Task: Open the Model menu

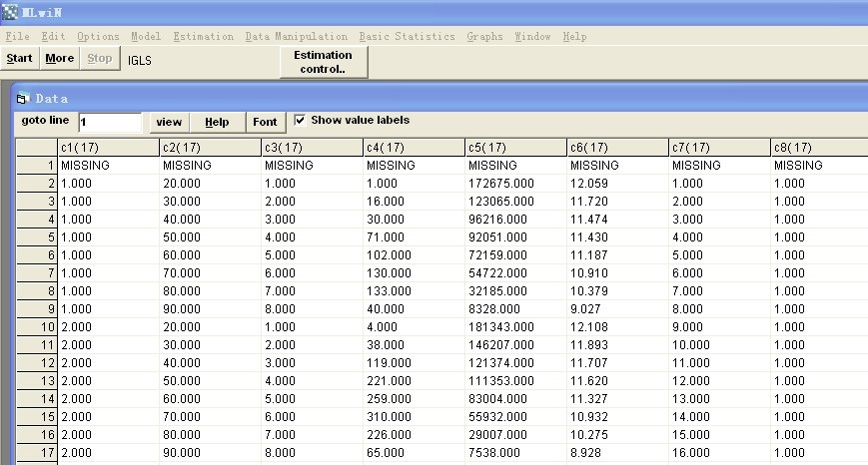Action: click(145, 37)
